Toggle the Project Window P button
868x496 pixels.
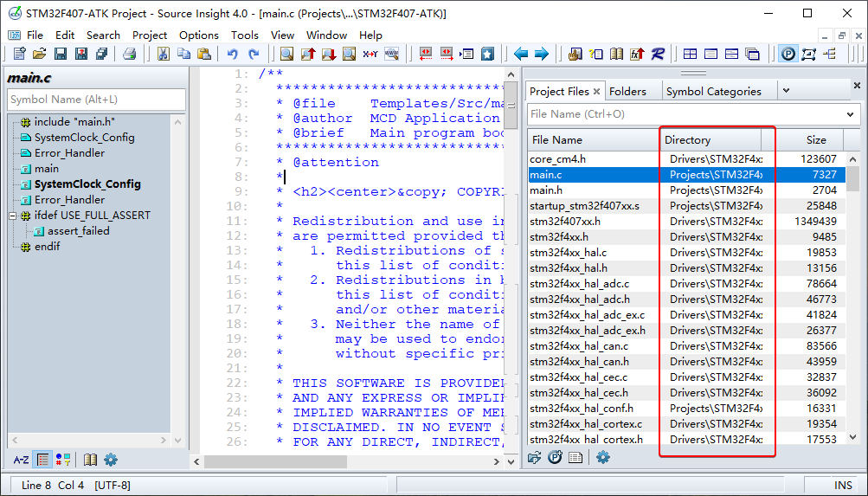click(788, 54)
